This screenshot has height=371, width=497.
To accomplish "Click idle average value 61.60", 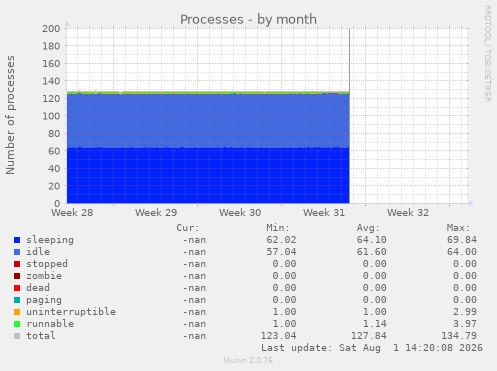I will pyautogui.click(x=372, y=252).
